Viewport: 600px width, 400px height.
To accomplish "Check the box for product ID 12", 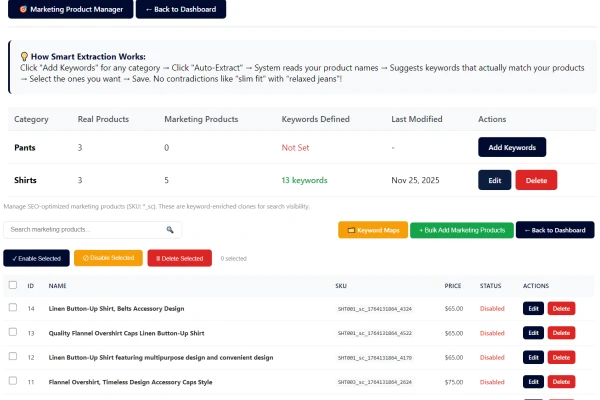I will point(13,356).
